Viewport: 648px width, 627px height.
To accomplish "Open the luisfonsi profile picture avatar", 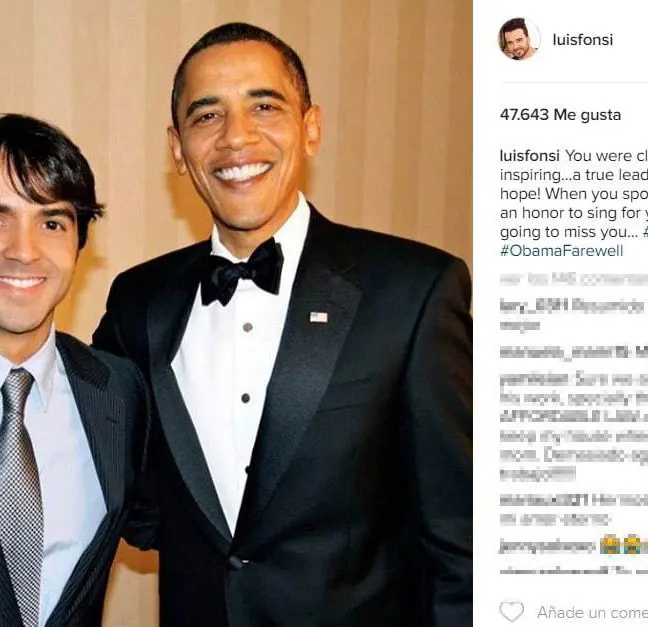I will click(519, 40).
